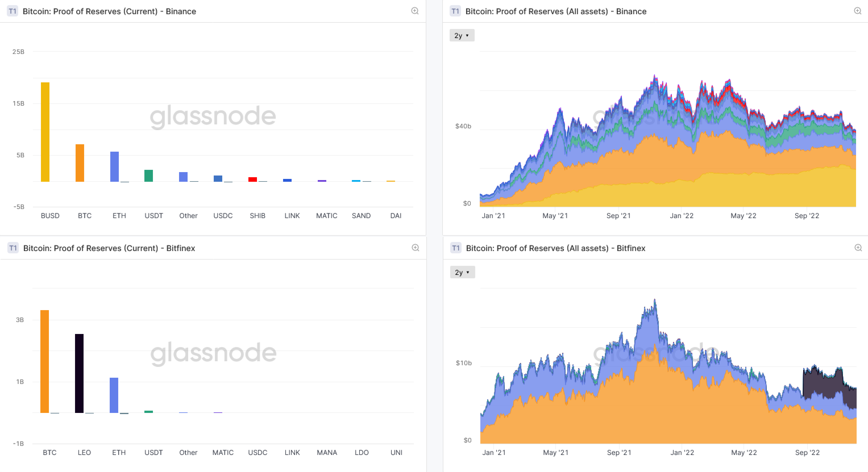Open 2y range dropdown on Binance chart

462,35
